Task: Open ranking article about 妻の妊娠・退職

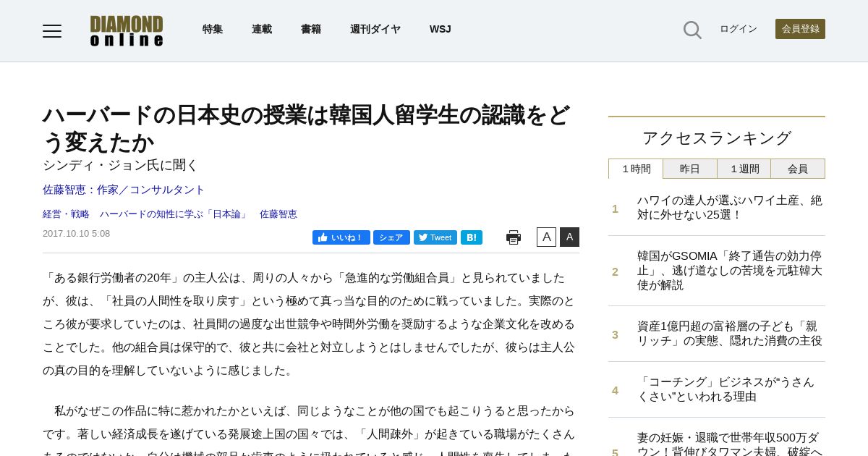Action: coord(730,443)
